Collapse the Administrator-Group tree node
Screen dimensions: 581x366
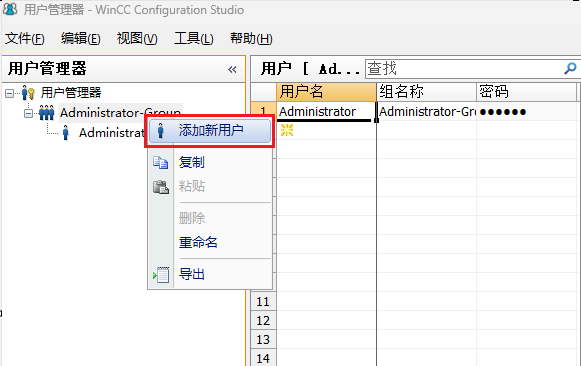28,113
